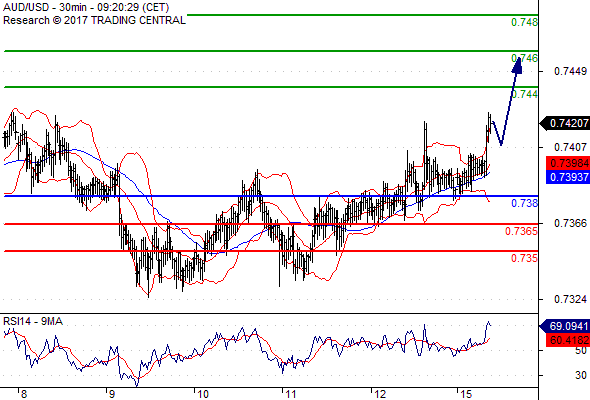The width and height of the screenshot is (590, 400).
Task: Click the RSI 50 level label
Action: tap(581, 350)
